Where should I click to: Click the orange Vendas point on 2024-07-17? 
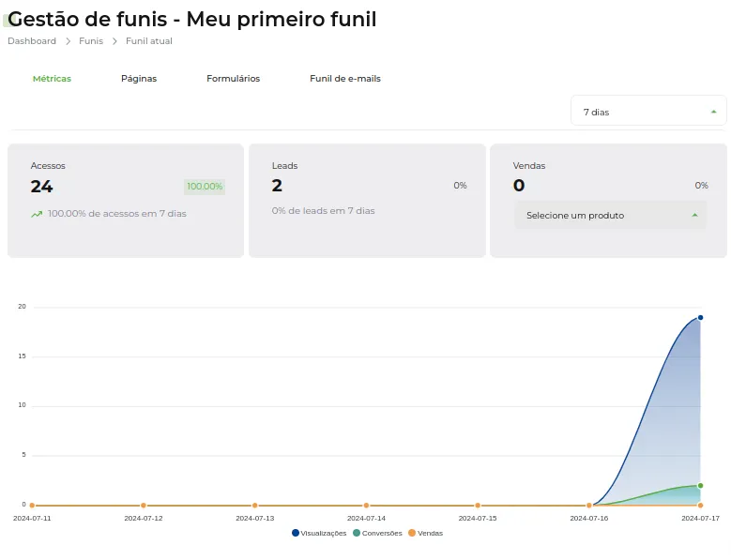[x=700, y=506]
